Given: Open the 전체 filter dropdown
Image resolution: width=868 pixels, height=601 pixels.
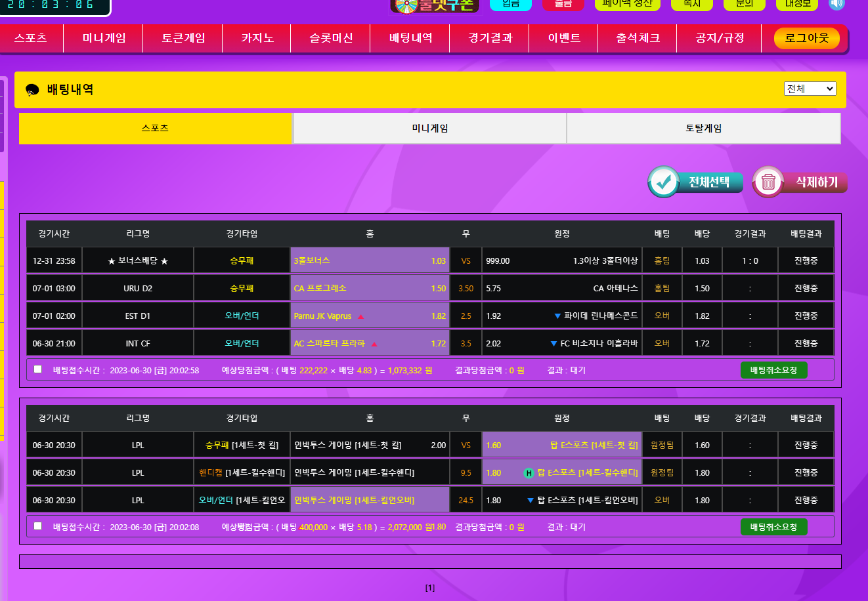Looking at the screenshot, I should point(810,89).
